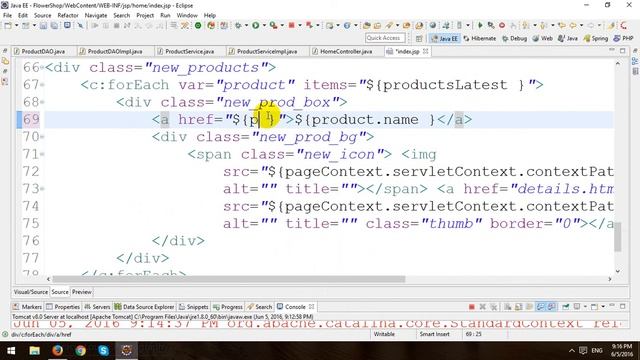Collapse the fold marker on line 68
Screen dimensions: 640x360
[x=42, y=102]
